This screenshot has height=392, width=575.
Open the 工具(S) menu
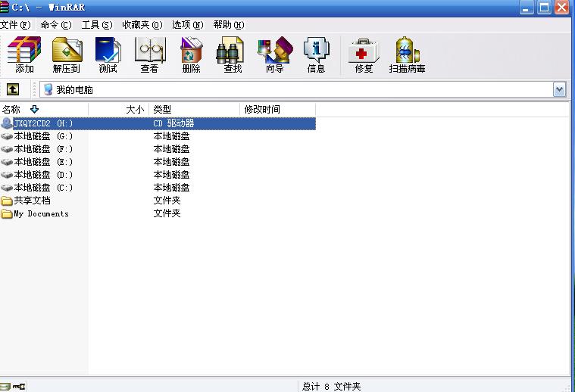97,25
